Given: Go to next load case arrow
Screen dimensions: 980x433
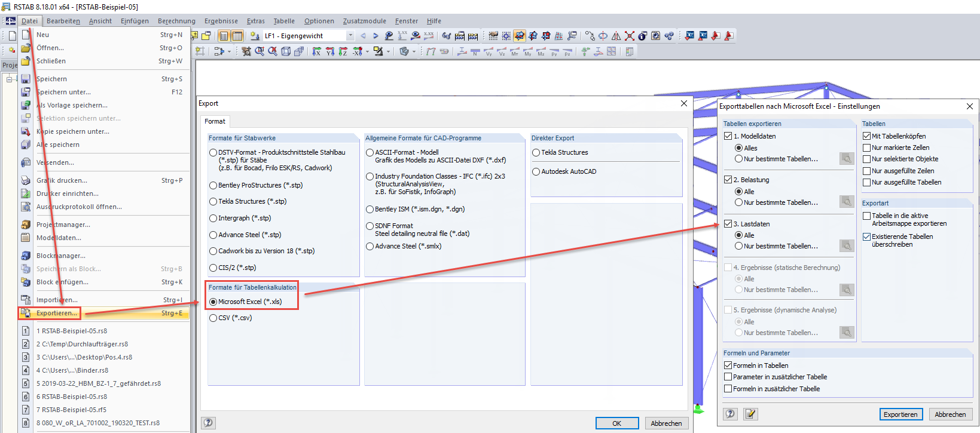Looking at the screenshot, I should (375, 36).
